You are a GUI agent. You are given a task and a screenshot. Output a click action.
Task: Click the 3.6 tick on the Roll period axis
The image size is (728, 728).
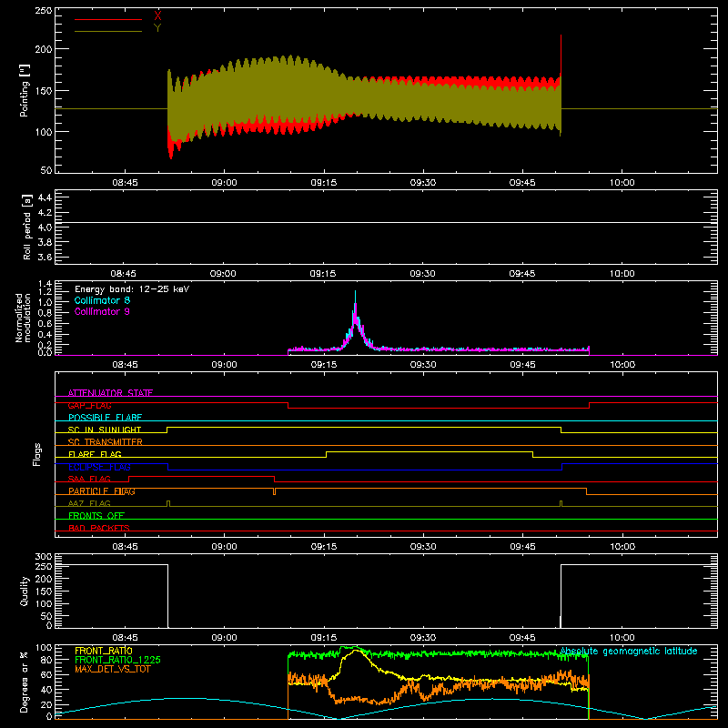pos(45,258)
